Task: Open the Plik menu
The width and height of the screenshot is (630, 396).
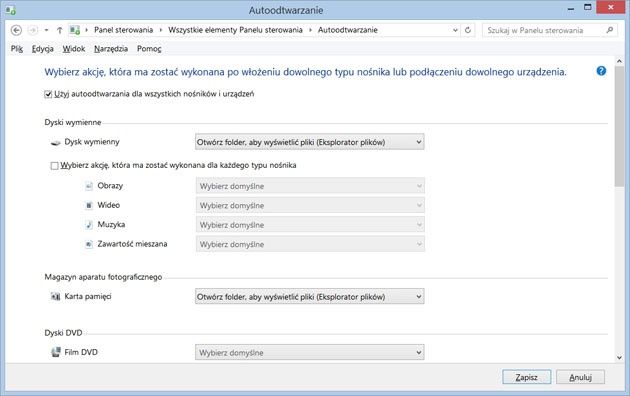Action: [17, 49]
